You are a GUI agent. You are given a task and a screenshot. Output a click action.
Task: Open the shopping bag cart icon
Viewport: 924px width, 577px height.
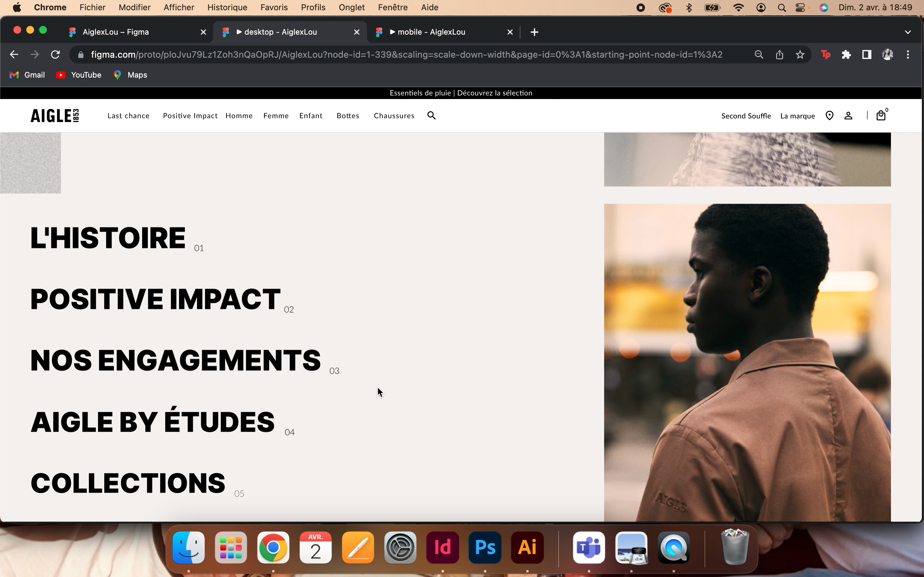coord(880,116)
